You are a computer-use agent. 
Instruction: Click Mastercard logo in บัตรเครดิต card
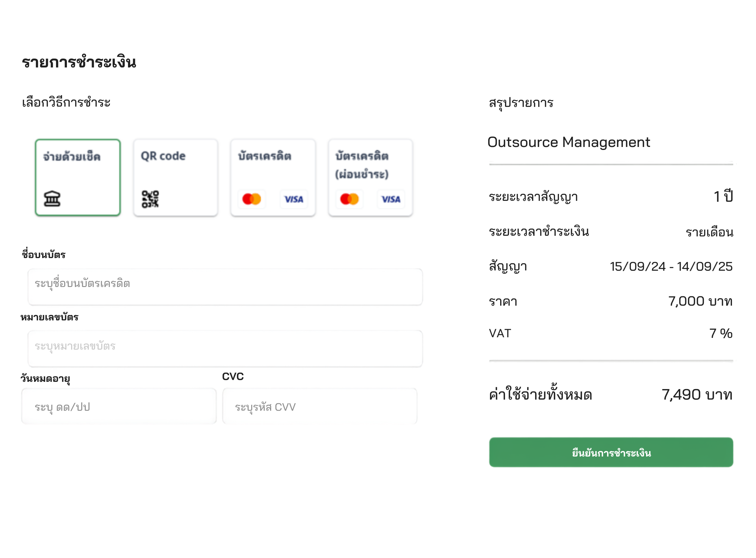point(252,199)
